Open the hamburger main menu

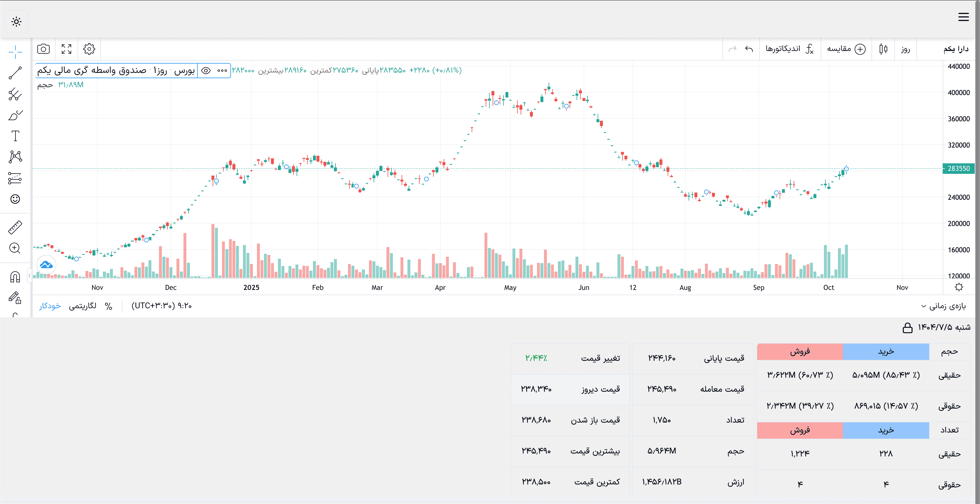click(963, 17)
